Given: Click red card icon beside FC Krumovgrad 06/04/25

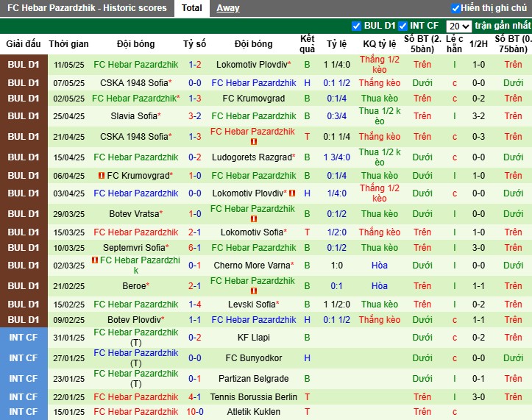Looking at the screenshot, I should coord(101,175).
